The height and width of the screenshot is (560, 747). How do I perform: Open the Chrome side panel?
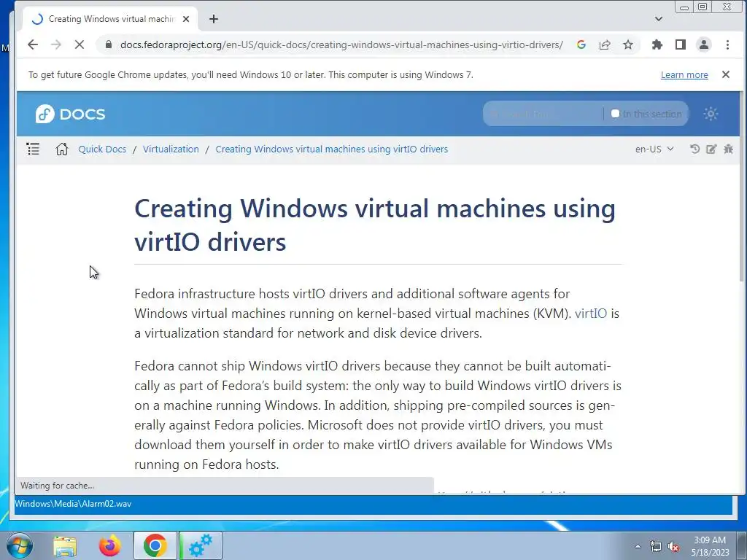coord(681,44)
